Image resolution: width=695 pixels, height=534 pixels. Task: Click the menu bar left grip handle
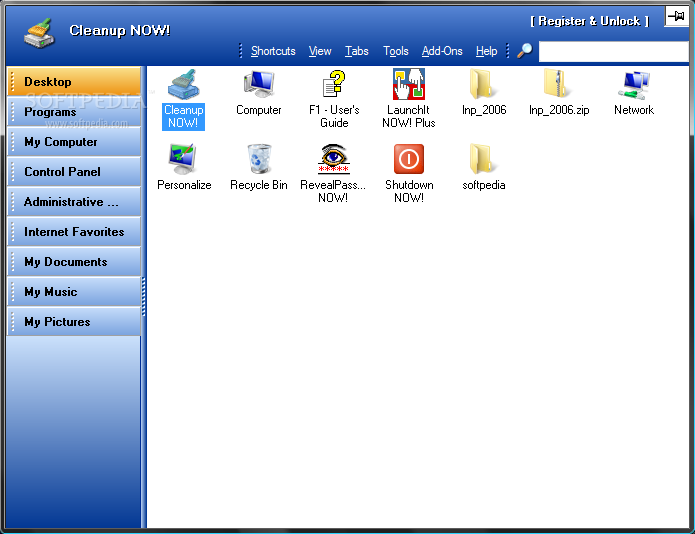240,51
